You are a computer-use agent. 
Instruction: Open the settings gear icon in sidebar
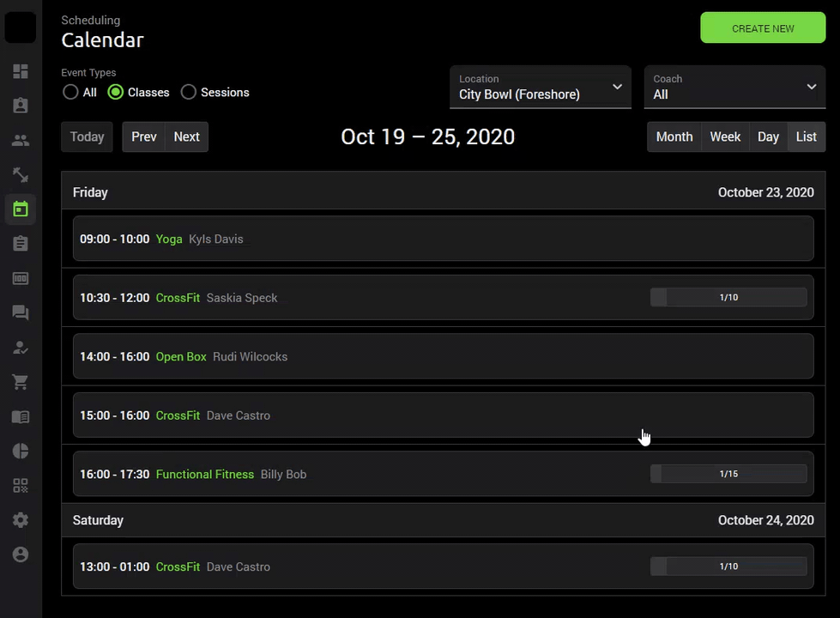point(21,520)
